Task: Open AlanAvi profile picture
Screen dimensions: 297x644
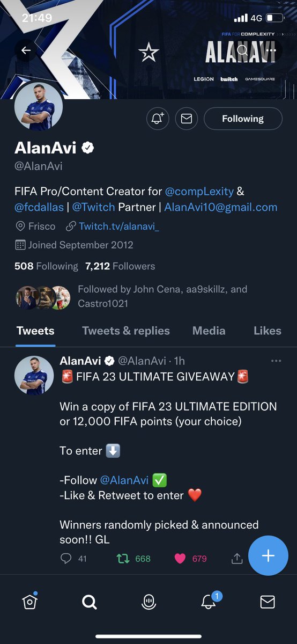Action: 38,107
